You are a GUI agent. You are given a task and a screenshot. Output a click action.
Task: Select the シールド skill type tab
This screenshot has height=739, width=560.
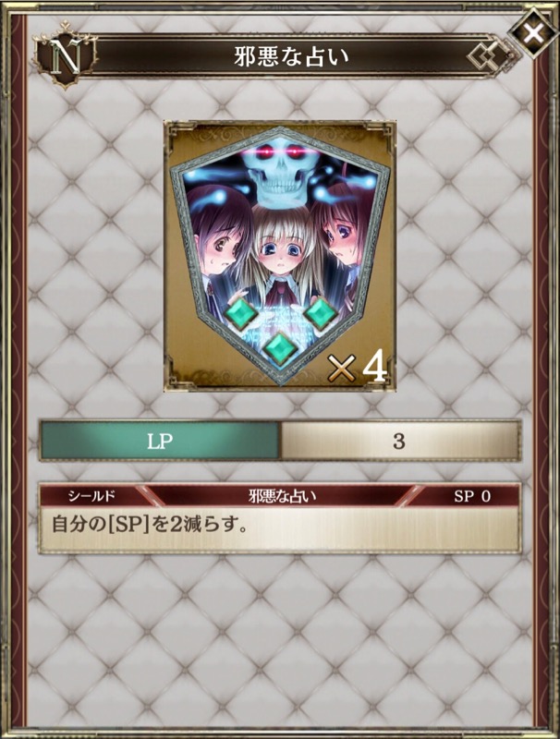[91, 496]
